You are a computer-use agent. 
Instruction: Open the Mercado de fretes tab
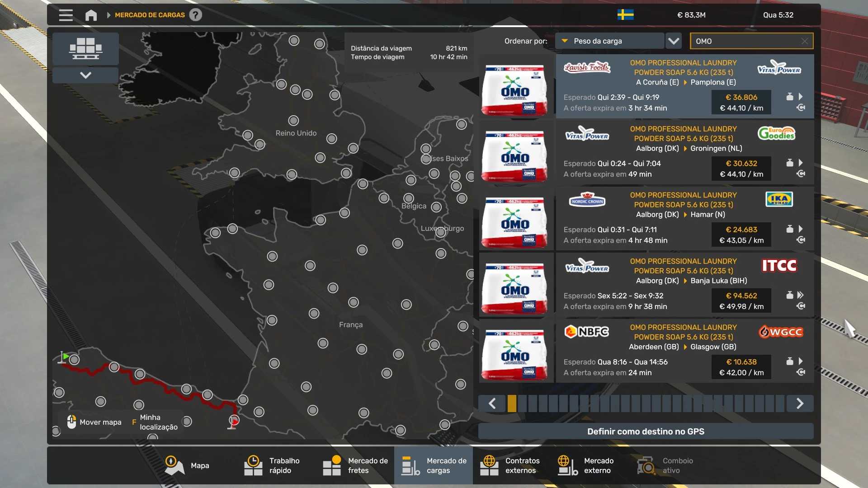[355, 465]
